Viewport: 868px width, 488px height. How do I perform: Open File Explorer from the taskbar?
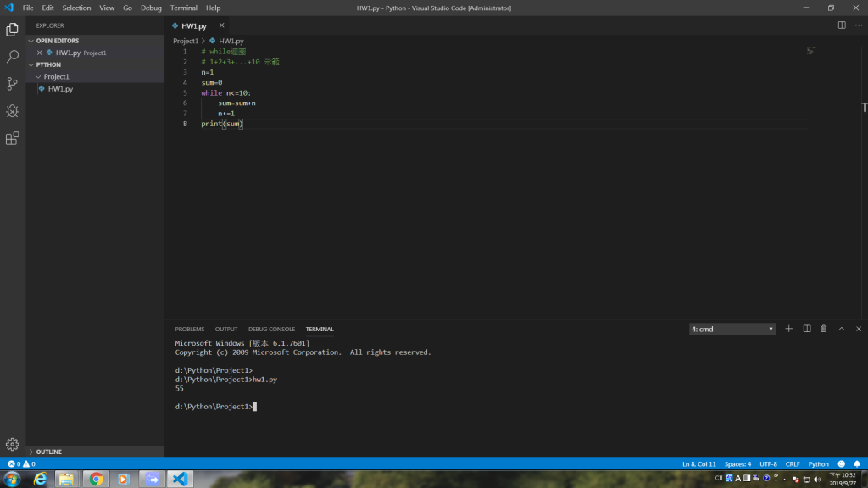66,480
